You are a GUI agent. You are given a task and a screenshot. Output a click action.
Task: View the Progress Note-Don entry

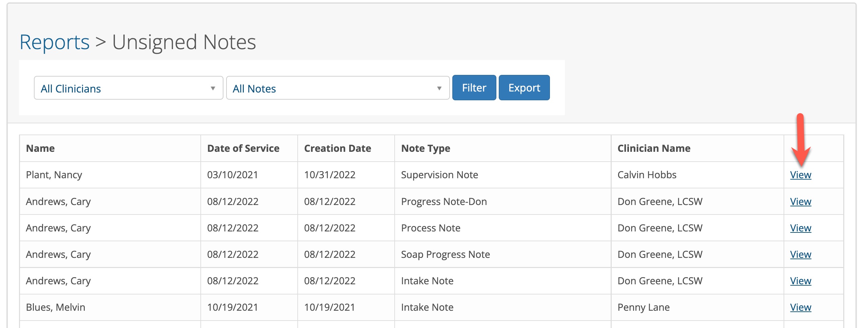pyautogui.click(x=801, y=201)
